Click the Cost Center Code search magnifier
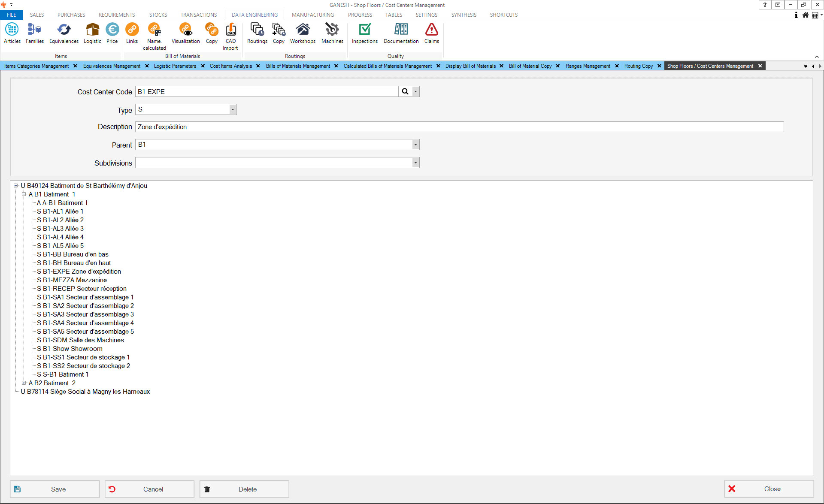Screen dimensions: 824x504 click(405, 91)
